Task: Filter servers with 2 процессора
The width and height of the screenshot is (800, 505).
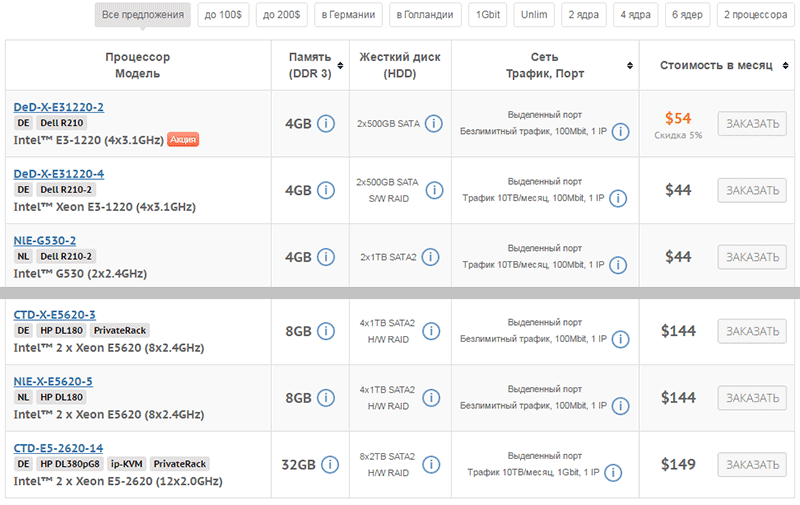Action: tap(756, 15)
